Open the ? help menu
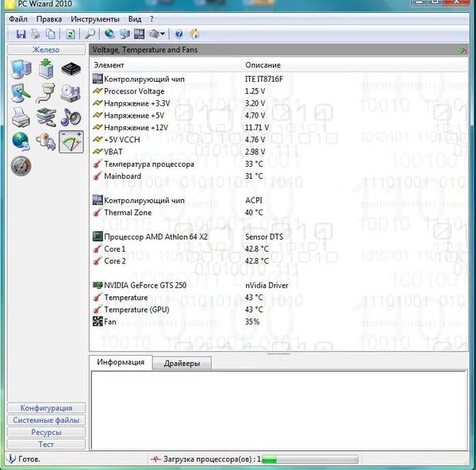The width and height of the screenshot is (476, 470). pyautogui.click(x=152, y=19)
